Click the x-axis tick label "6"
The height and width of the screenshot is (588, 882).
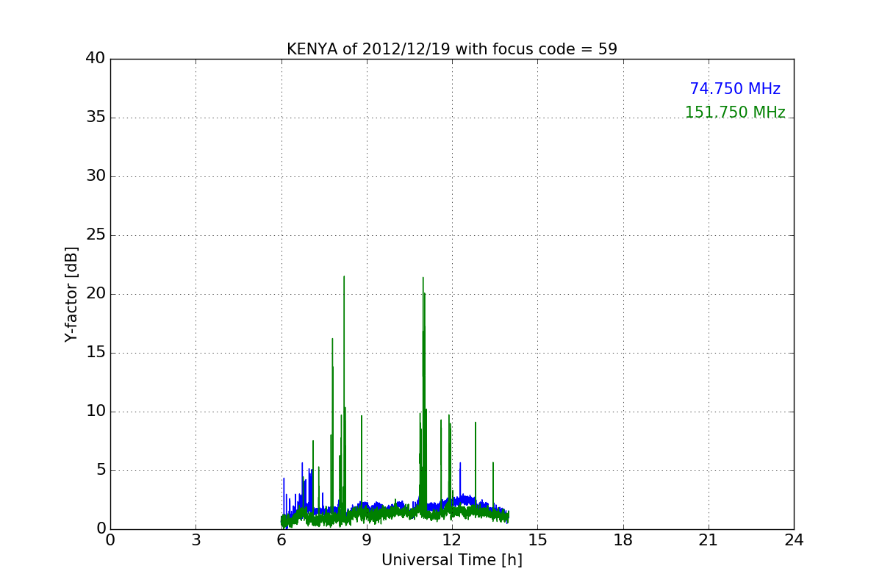(282, 540)
